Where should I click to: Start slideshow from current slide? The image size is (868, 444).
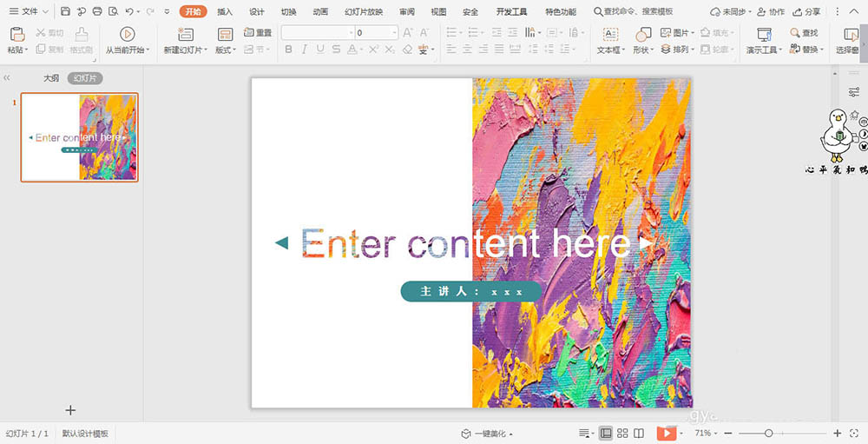point(128,35)
